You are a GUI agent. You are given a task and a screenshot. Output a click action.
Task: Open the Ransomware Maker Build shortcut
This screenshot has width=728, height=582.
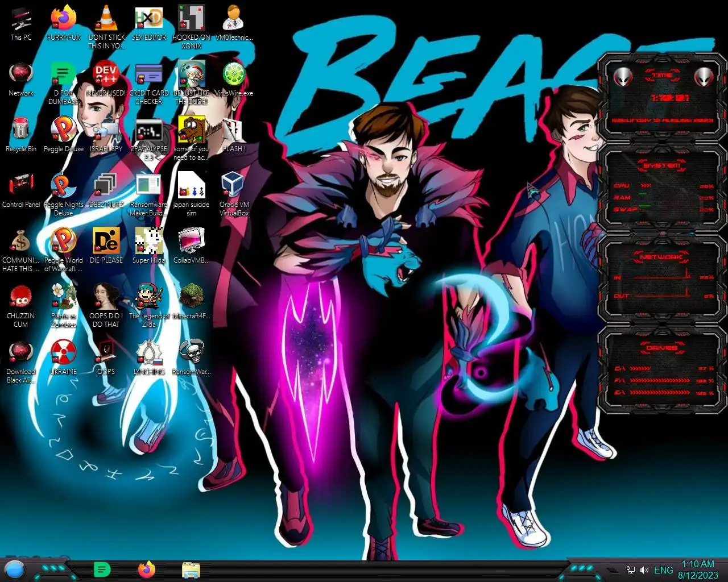click(149, 194)
